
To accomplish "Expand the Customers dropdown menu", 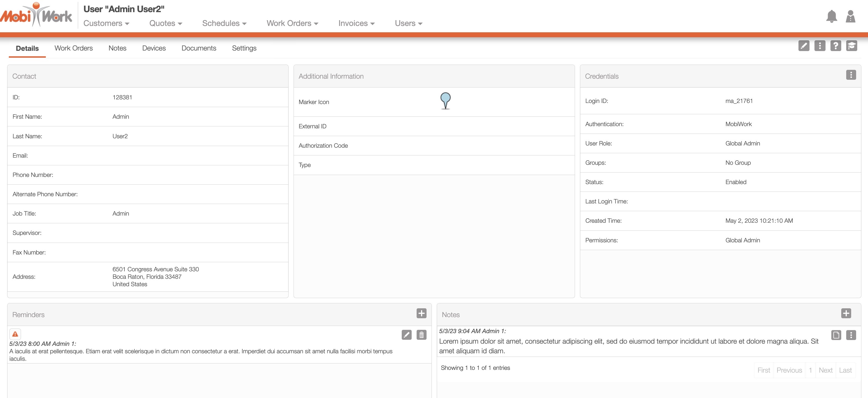I will tap(106, 23).
